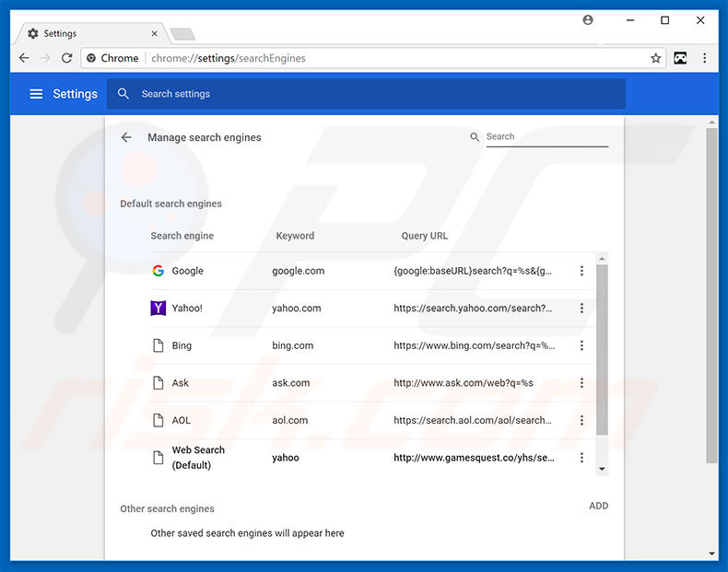The width and height of the screenshot is (728, 572).
Task: Click the Chrome site info icon
Action: (x=91, y=58)
